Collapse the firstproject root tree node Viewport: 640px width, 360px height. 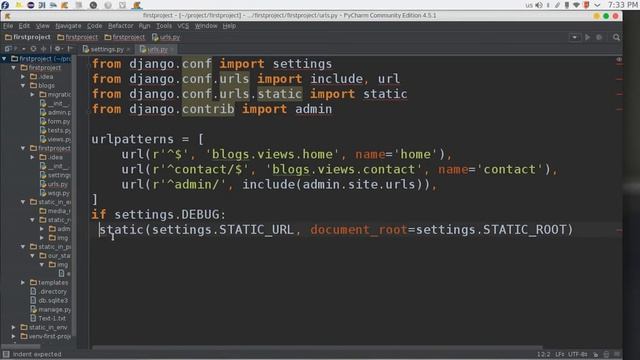click(4, 59)
